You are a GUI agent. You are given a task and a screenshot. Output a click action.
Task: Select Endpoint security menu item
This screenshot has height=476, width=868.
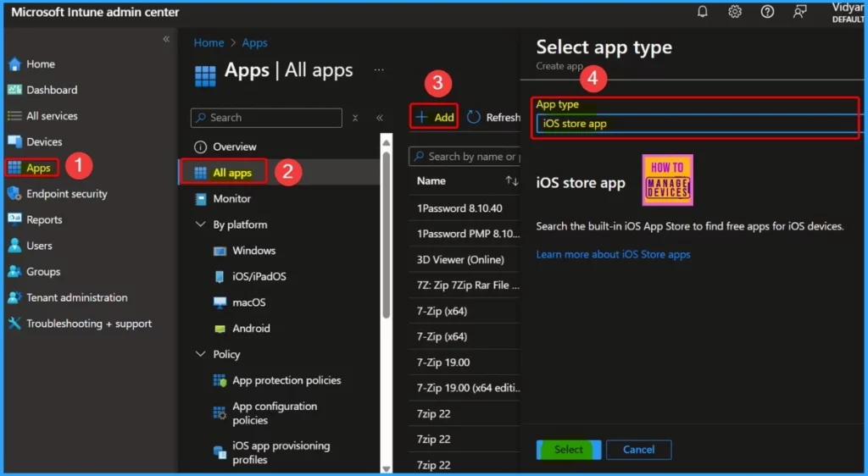67,193
